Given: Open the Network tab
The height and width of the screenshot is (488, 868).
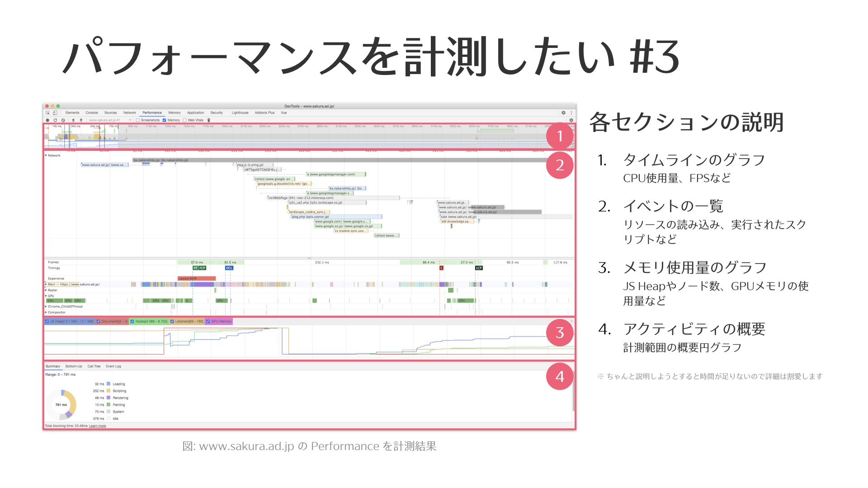Looking at the screenshot, I should coord(130,113).
